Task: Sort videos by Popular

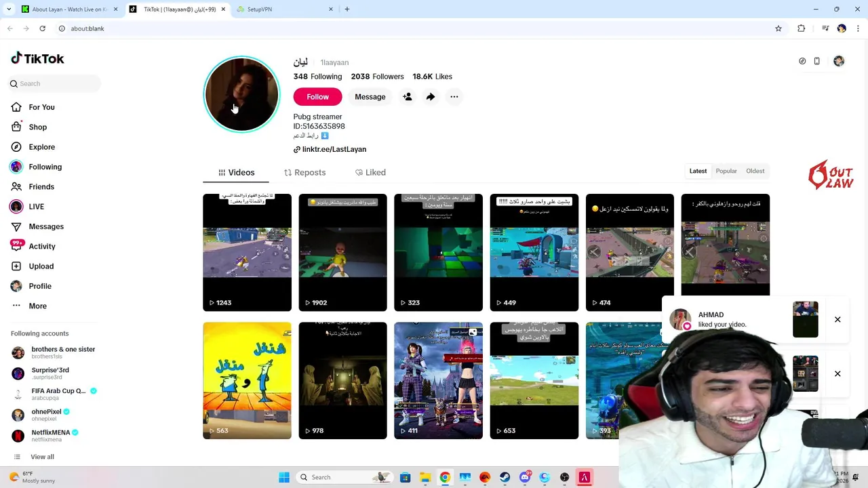Action: pyautogui.click(x=726, y=171)
